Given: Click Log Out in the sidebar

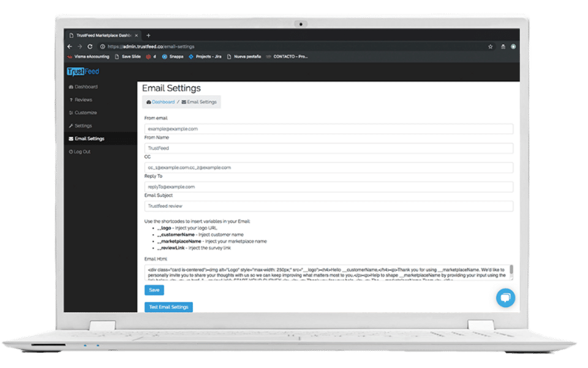Looking at the screenshot, I should click(x=80, y=151).
